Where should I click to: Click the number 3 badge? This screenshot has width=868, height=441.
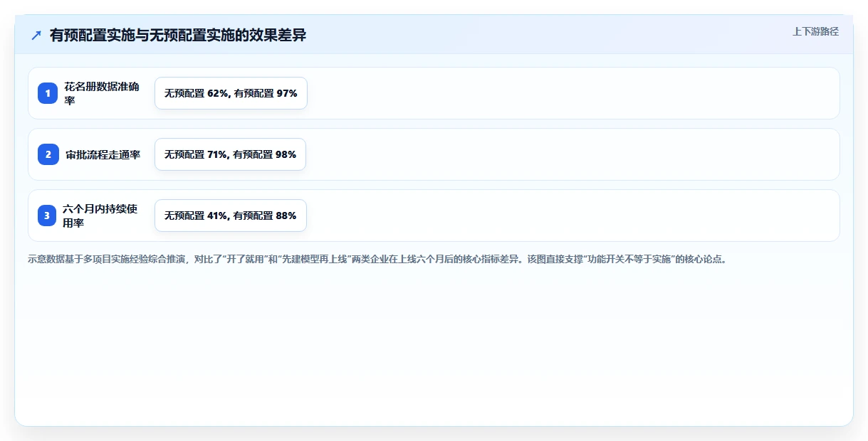click(48, 216)
